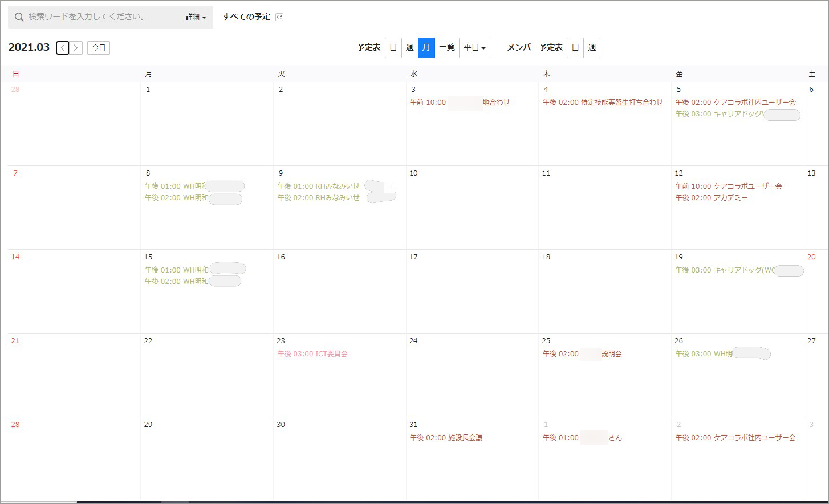Expand the 平日 dropdown
Screen dimensions: 829x504
point(474,48)
